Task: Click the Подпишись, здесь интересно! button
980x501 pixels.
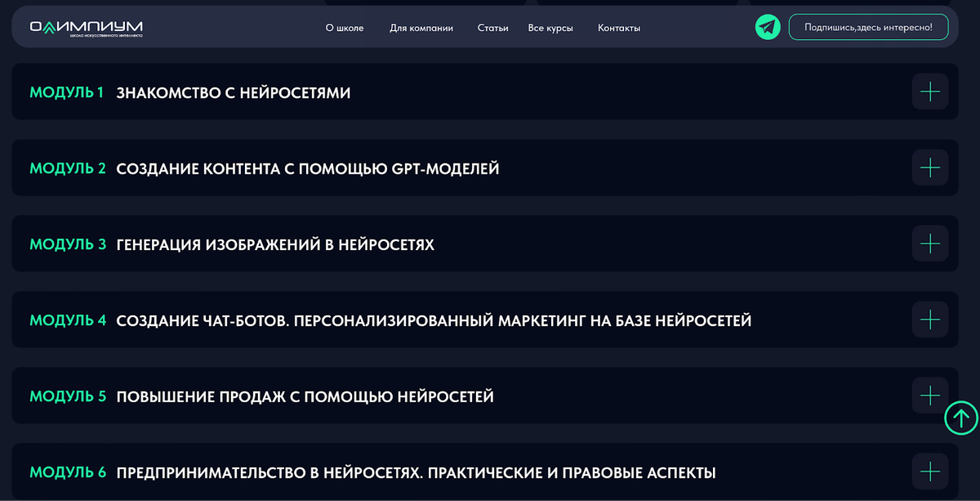Action: click(868, 27)
